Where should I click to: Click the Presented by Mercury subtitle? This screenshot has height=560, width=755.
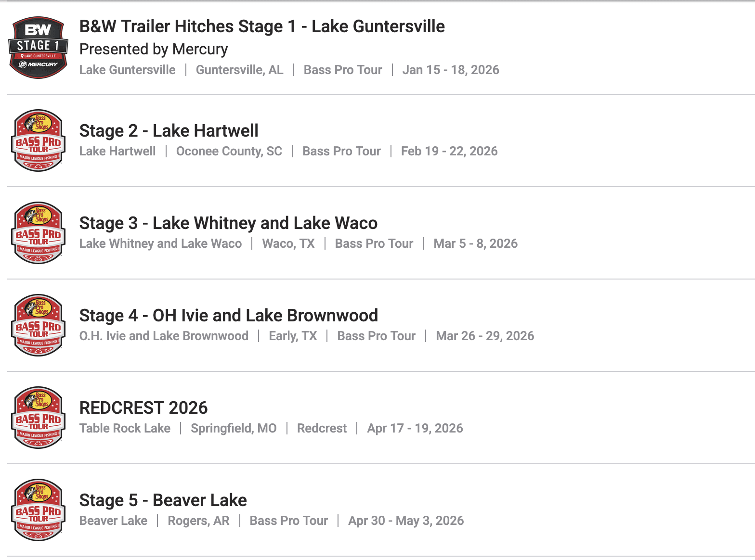click(154, 49)
